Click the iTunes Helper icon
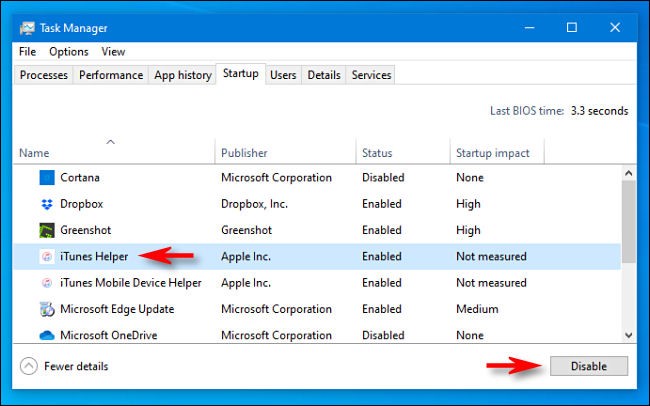Image resolution: width=650 pixels, height=406 pixels. 47,257
